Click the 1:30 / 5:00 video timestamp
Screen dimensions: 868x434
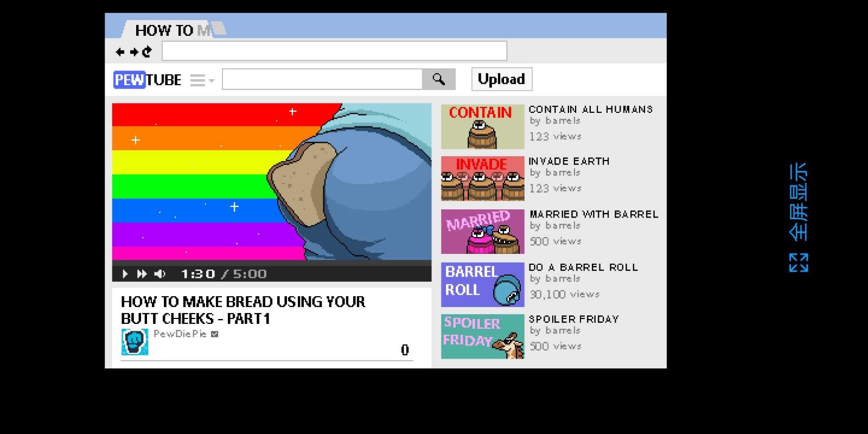pyautogui.click(x=224, y=274)
